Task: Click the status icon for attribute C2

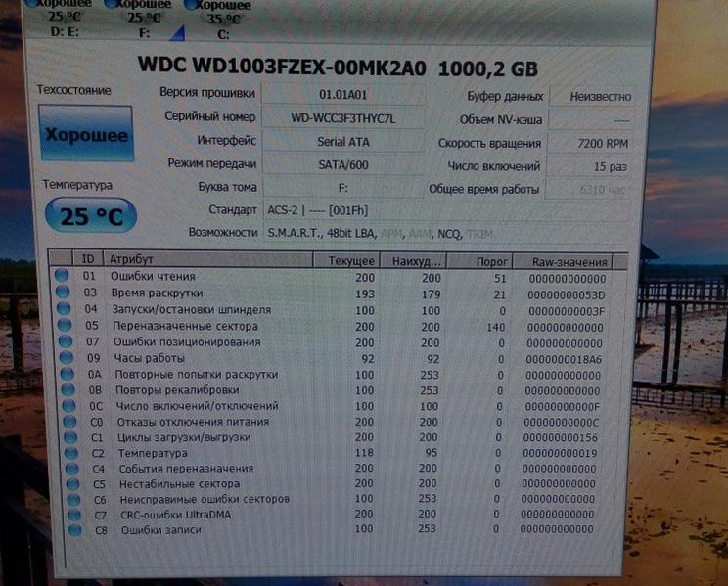Action: click(71, 453)
